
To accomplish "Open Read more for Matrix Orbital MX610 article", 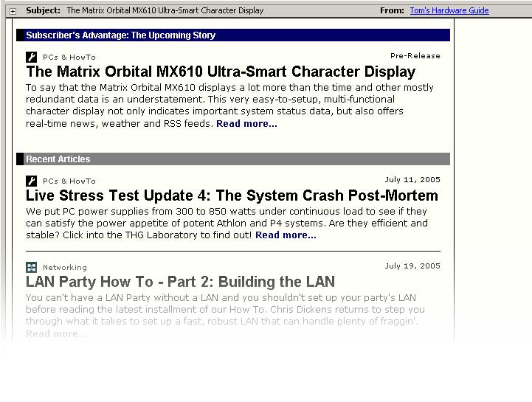I will (x=246, y=124).
